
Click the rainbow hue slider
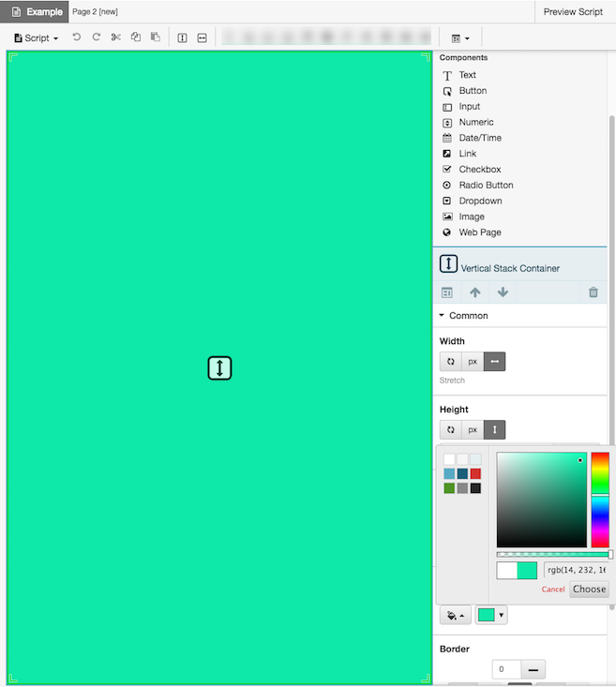coord(600,500)
